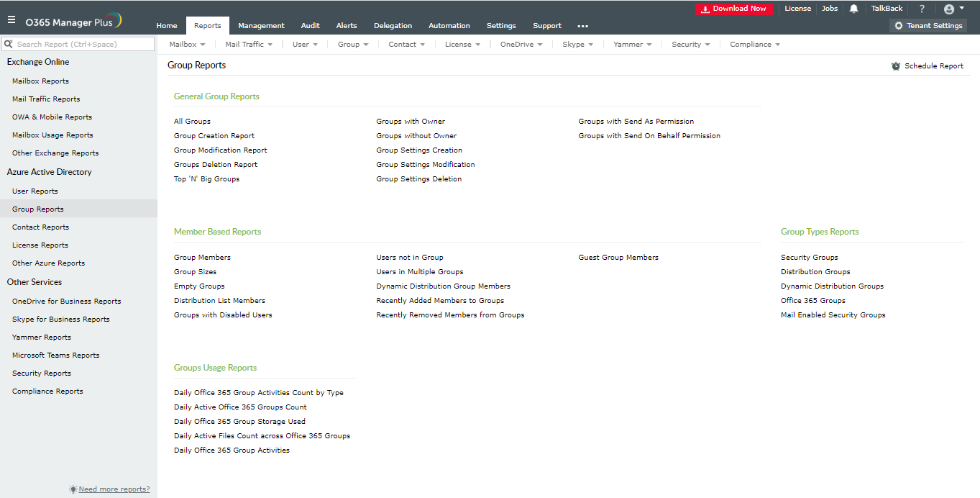Open Groups without Owner report
The width and height of the screenshot is (980, 498).
(x=416, y=136)
